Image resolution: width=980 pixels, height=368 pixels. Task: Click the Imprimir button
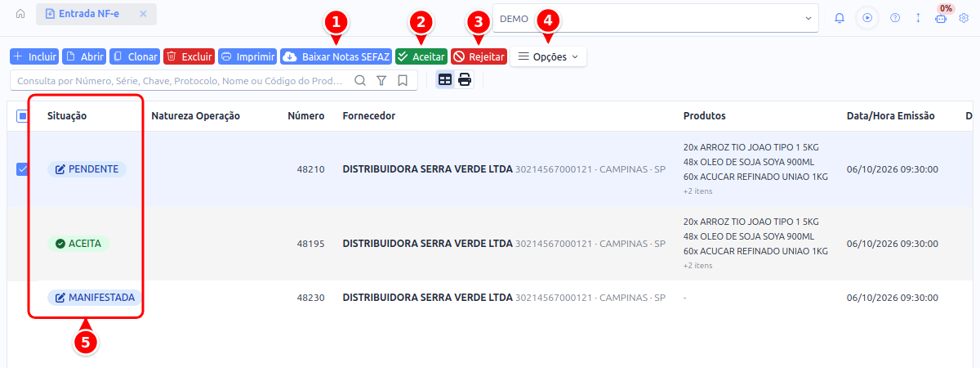tap(247, 57)
